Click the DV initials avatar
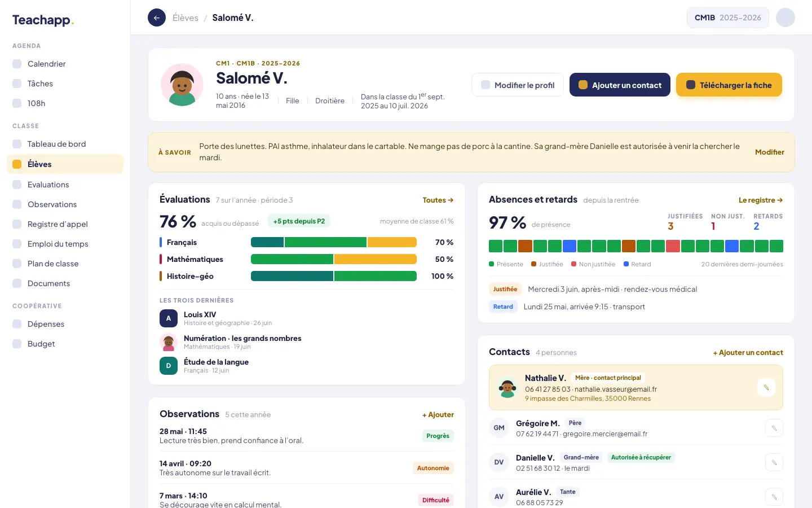Screen dimensions: 812x508 coord(499,462)
